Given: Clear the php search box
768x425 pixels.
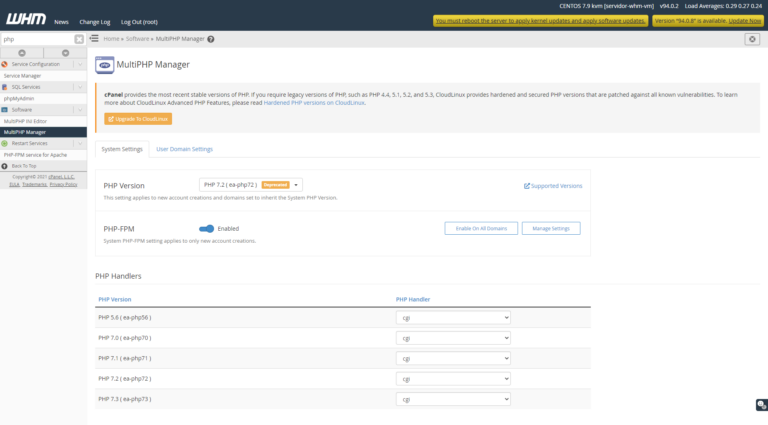Looking at the screenshot, I should point(79,39).
